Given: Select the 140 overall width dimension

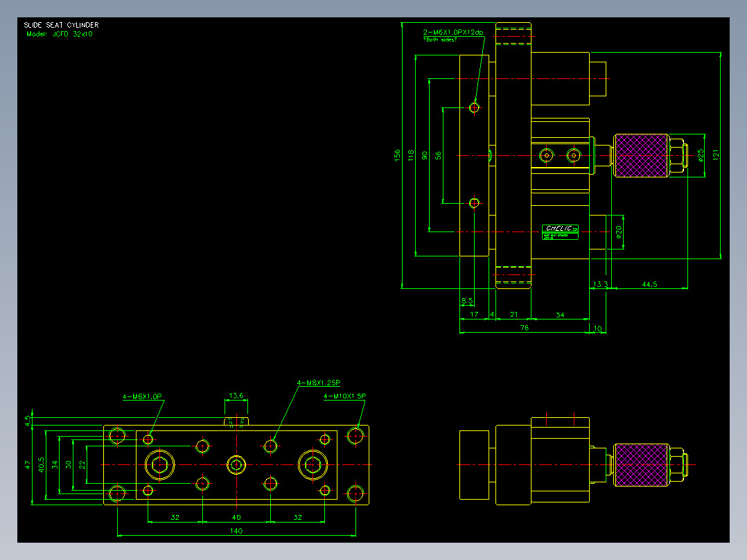Looking at the screenshot, I should click(x=236, y=530).
